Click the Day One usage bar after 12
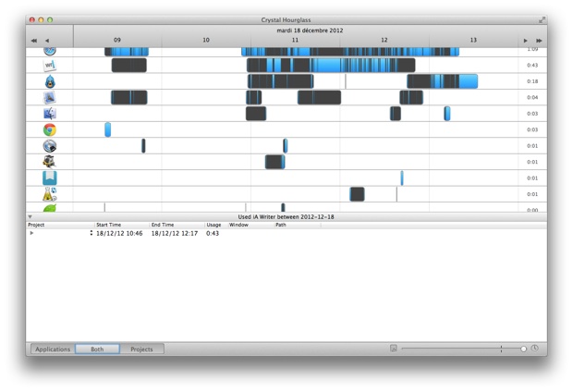Screen dimensions: 573x392 coord(402,178)
